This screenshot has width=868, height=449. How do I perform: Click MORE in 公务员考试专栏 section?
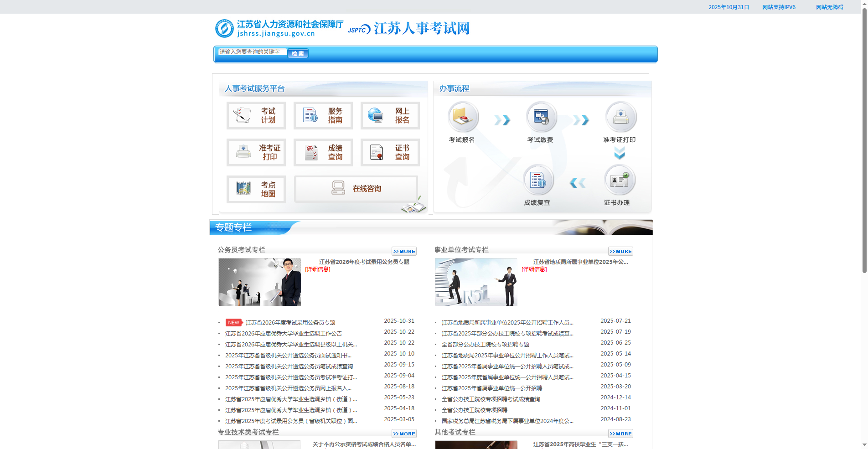point(404,251)
